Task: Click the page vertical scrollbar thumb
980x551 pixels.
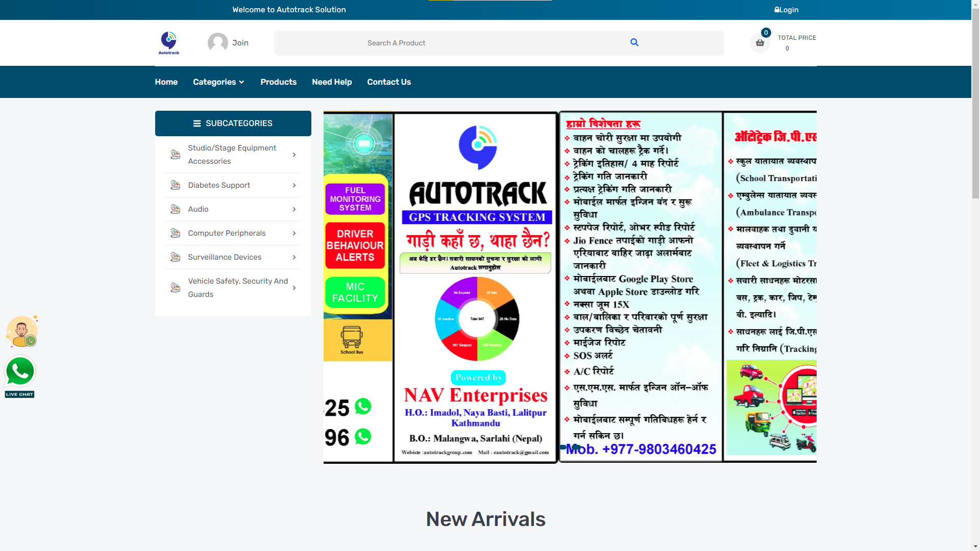Action: coord(975,104)
